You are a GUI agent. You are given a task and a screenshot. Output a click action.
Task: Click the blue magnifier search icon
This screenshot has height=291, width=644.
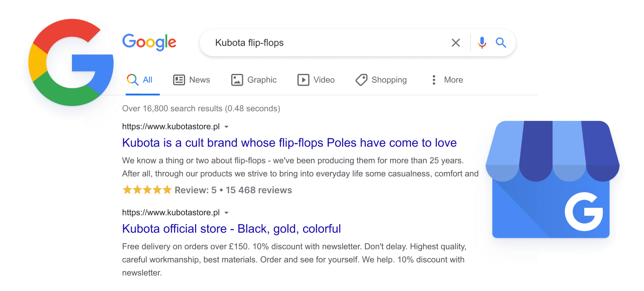(501, 43)
